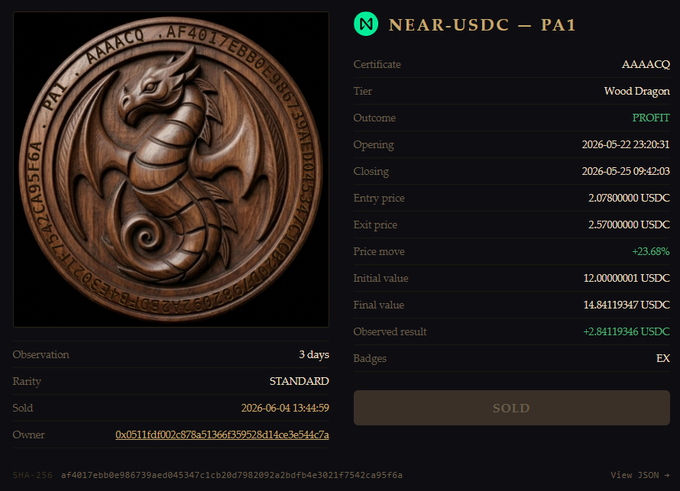Click the Initial value label
The width and height of the screenshot is (680, 491).
pyautogui.click(x=381, y=278)
